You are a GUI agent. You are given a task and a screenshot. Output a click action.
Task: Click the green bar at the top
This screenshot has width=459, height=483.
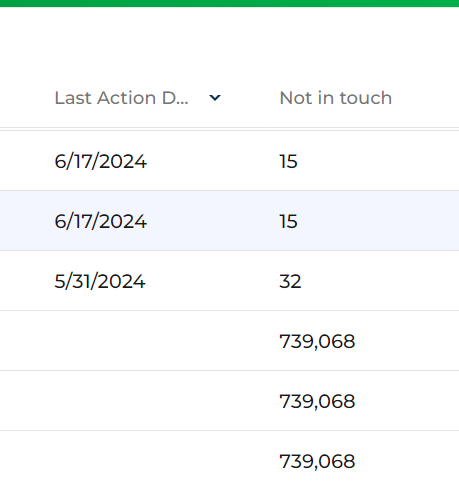[x=229, y=3]
